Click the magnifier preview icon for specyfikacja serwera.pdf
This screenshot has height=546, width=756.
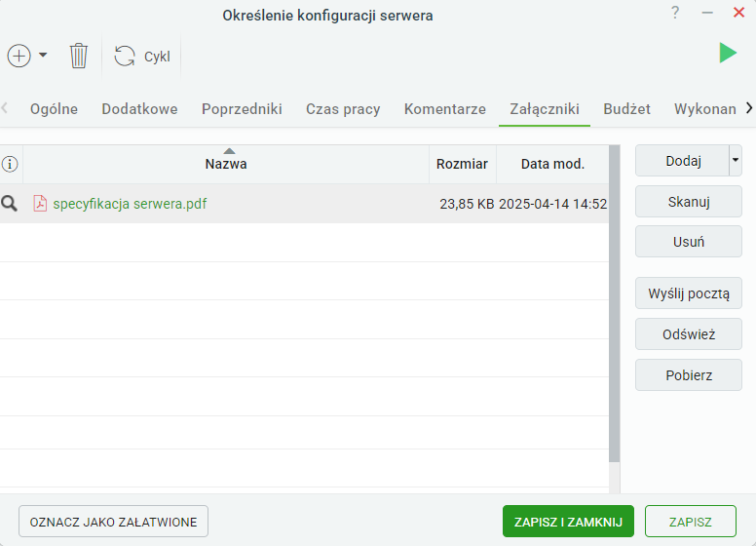click(x=9, y=204)
